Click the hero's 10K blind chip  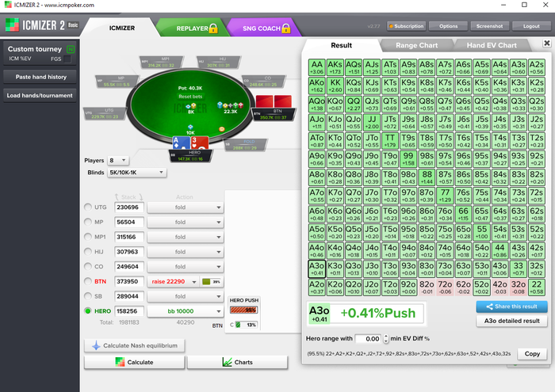(190, 127)
